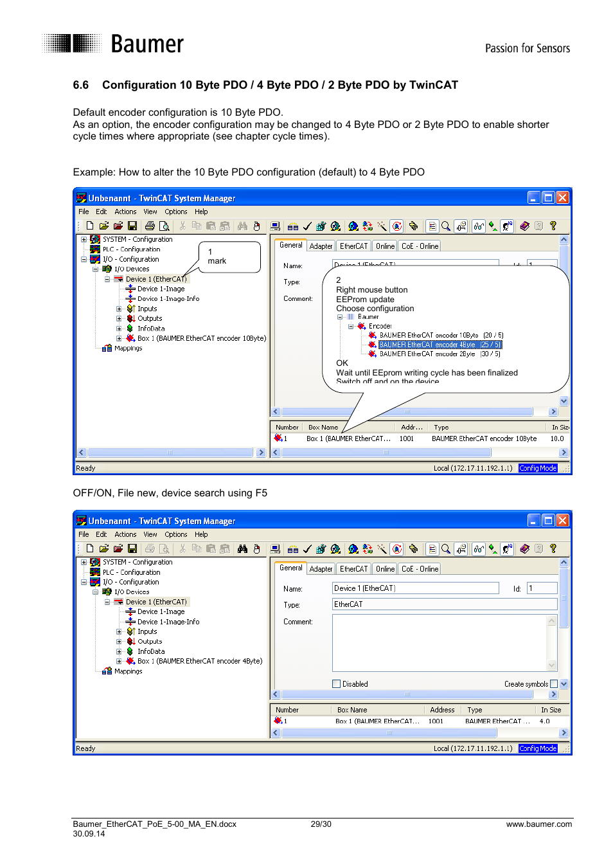Click the magic wand icon in 10Byte-encoder window toolbar
The width and height of the screenshot is (613, 868).
(x=382, y=226)
